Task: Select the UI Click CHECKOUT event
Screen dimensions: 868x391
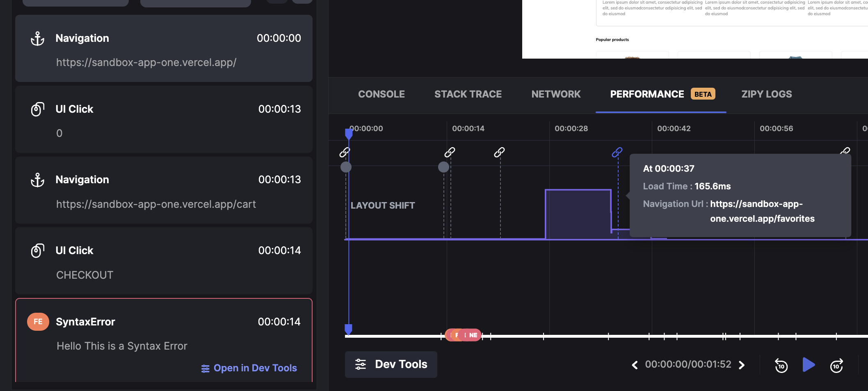Action: tap(164, 261)
